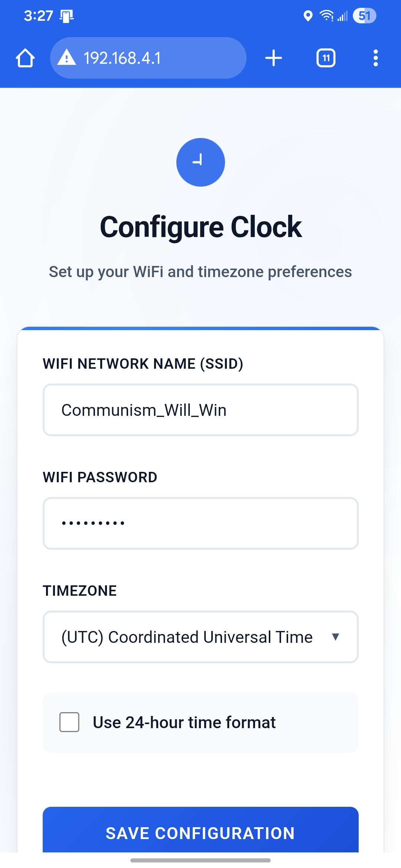Enable the 24-hour time format checkbox

point(69,722)
